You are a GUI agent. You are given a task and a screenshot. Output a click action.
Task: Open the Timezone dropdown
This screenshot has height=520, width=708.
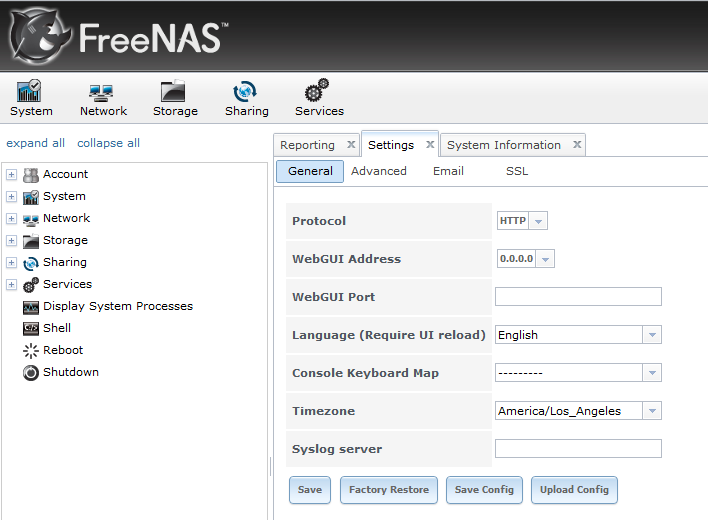[652, 410]
